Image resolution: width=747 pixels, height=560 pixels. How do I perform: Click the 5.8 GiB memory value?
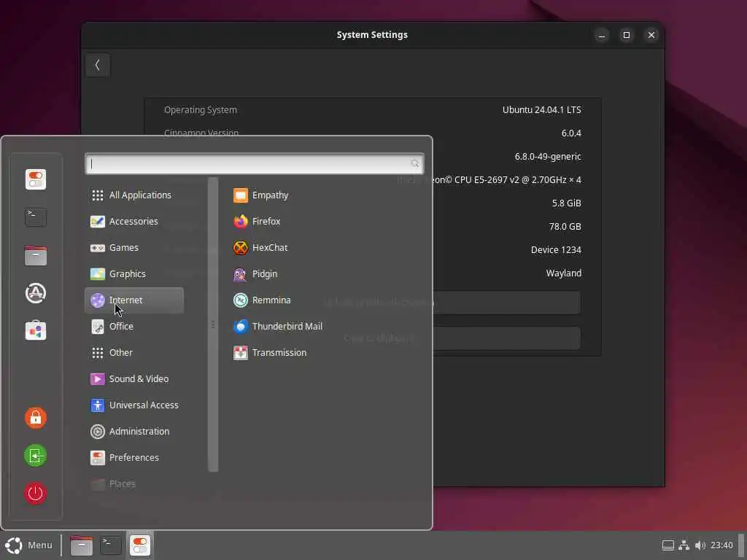pos(566,203)
